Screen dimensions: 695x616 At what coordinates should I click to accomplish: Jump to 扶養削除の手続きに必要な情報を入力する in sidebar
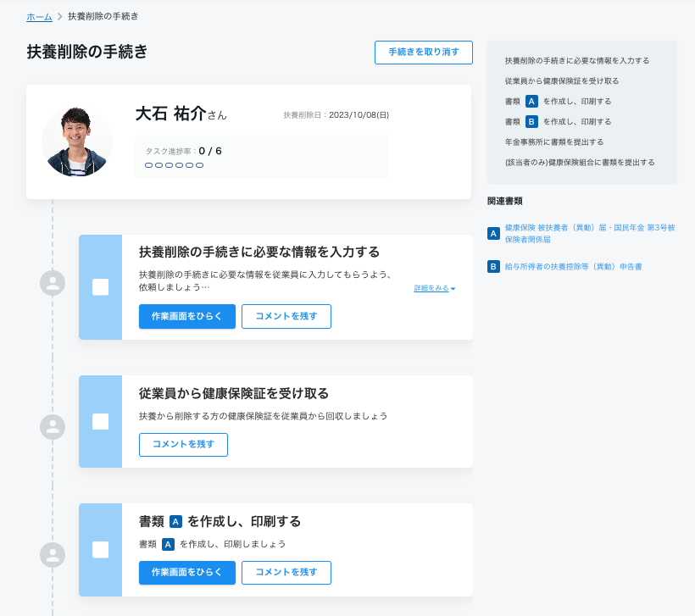[576, 61]
